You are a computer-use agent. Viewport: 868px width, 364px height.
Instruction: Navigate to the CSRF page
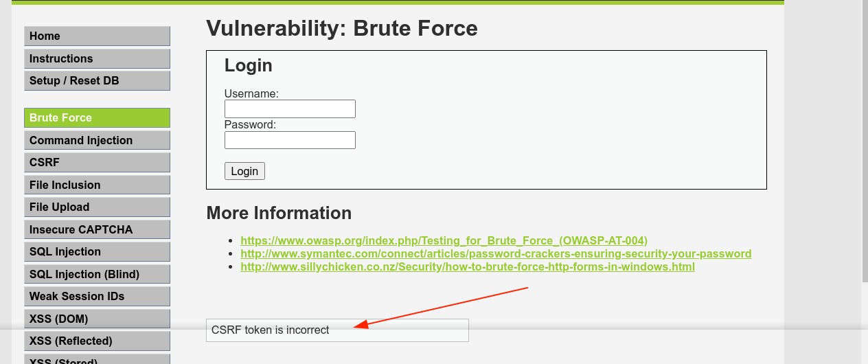[96, 163]
